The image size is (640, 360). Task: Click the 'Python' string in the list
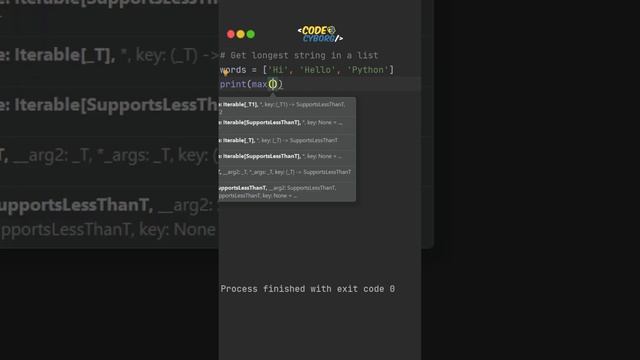tap(368, 70)
